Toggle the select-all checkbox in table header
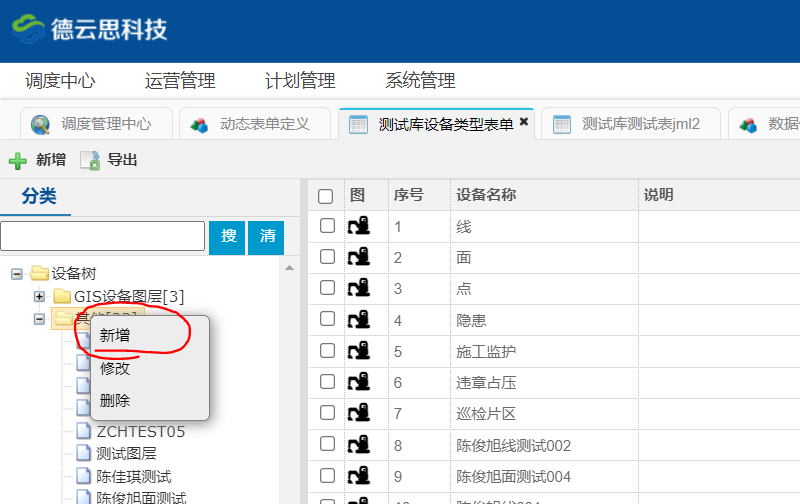800x504 pixels. click(326, 196)
